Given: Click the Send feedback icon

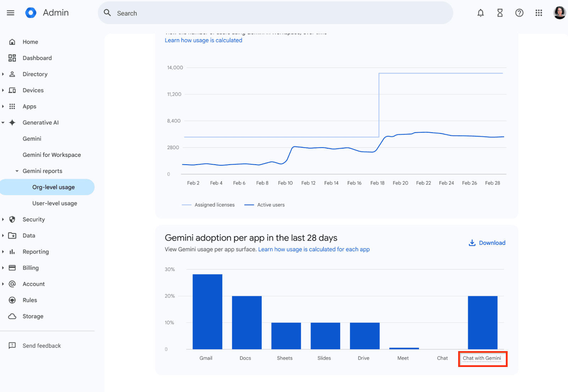Looking at the screenshot, I should 12,346.
